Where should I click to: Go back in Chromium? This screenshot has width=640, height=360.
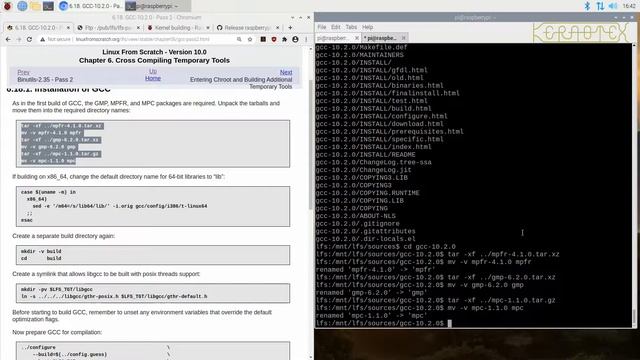click(8, 39)
